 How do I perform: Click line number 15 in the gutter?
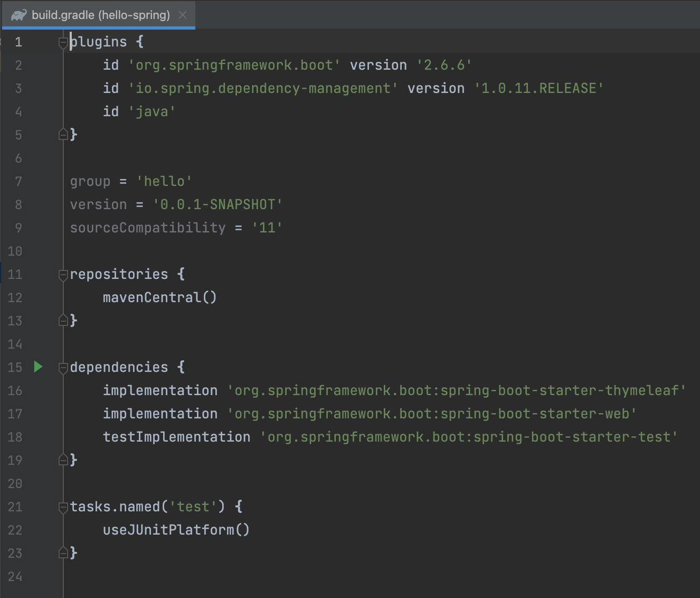point(15,367)
